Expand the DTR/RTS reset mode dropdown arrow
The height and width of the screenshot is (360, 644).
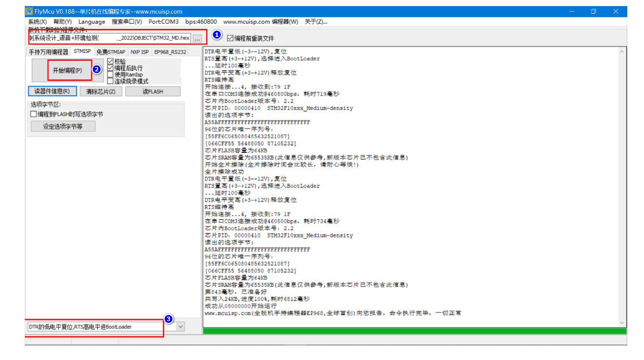(181, 327)
